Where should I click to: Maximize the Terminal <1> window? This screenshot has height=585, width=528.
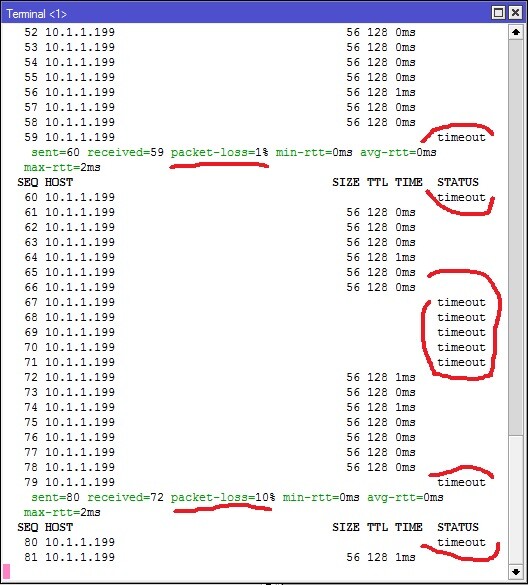tap(499, 13)
